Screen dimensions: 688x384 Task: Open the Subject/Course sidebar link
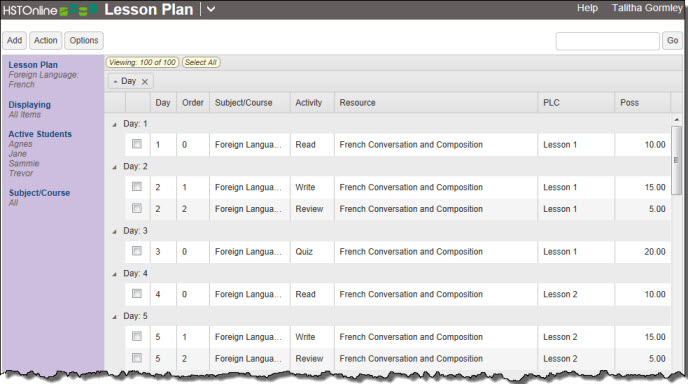(x=39, y=193)
